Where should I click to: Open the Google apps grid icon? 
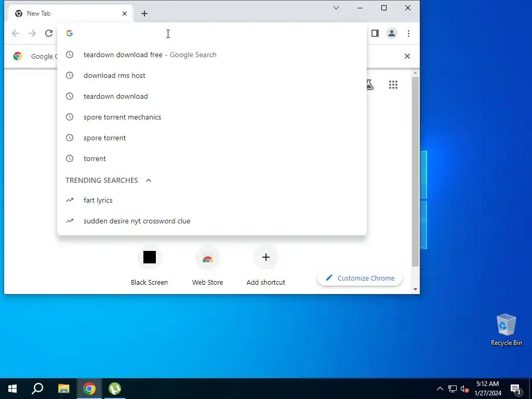393,85
